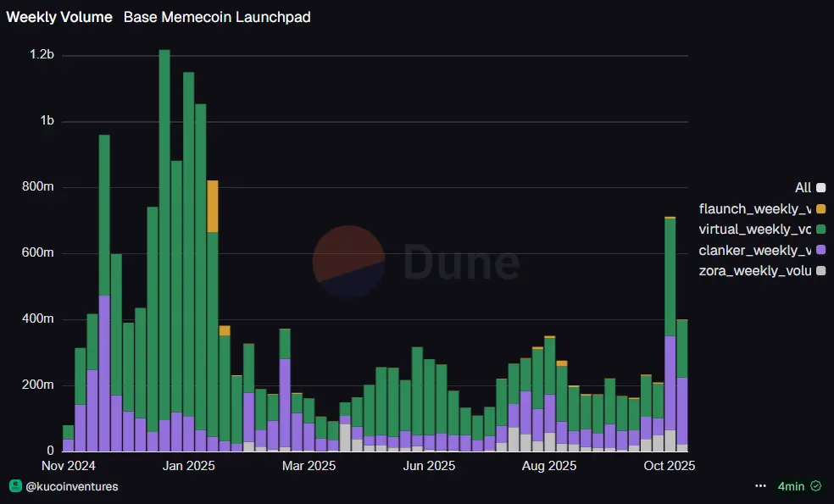
Task: Click the flaunch_weekly legend label
Action: (754, 209)
